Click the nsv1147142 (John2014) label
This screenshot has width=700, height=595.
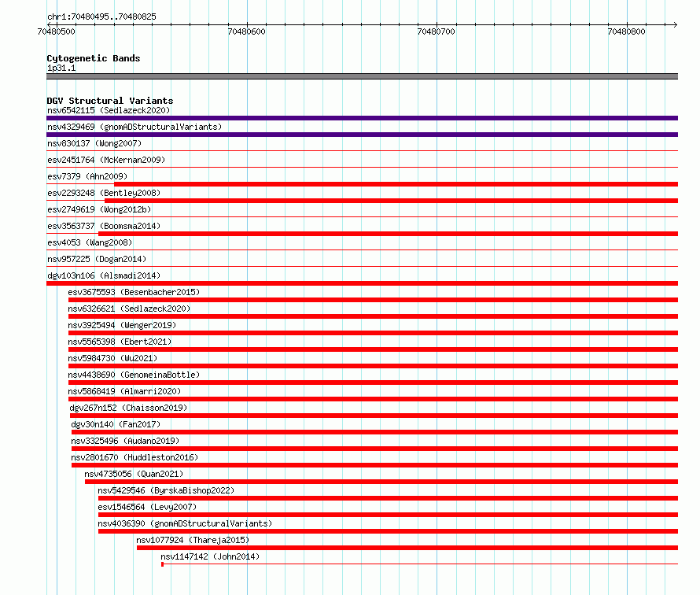(210, 556)
